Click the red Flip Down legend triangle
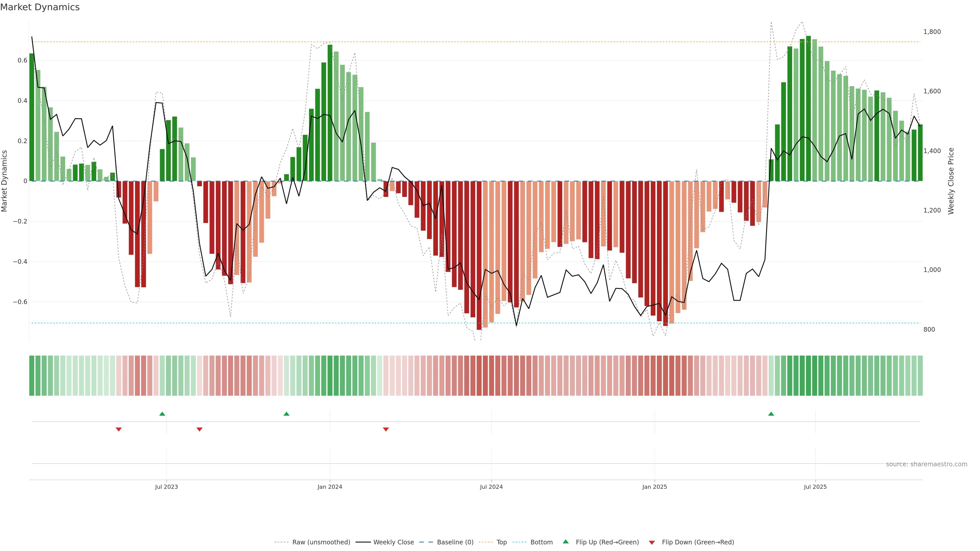The height and width of the screenshot is (551, 980). click(652, 542)
